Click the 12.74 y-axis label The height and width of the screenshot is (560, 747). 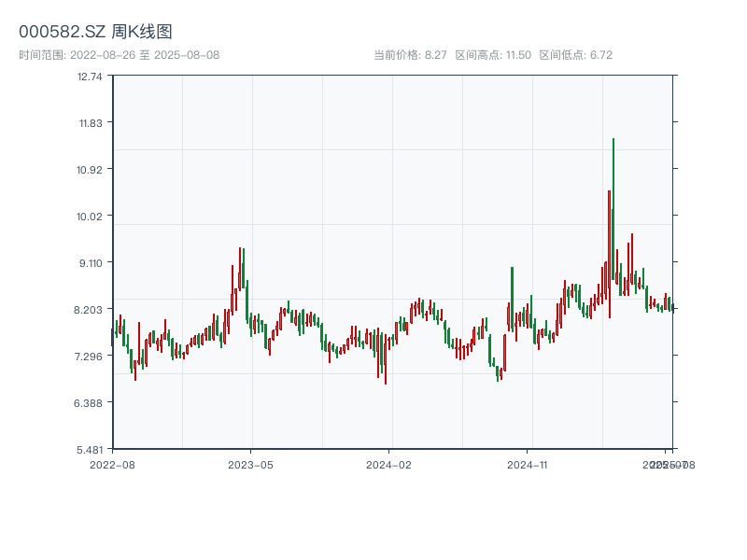(x=91, y=77)
